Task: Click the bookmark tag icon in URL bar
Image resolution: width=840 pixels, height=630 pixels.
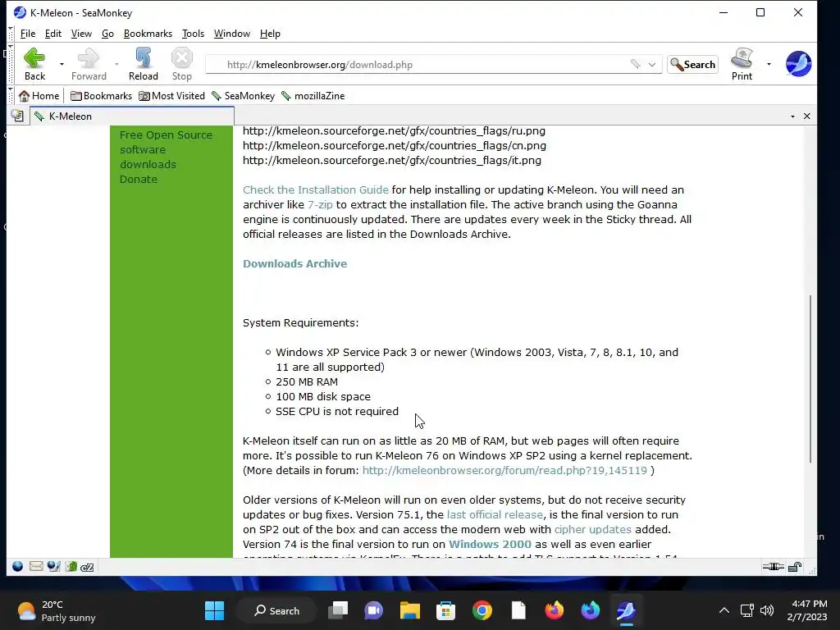Action: (636, 64)
